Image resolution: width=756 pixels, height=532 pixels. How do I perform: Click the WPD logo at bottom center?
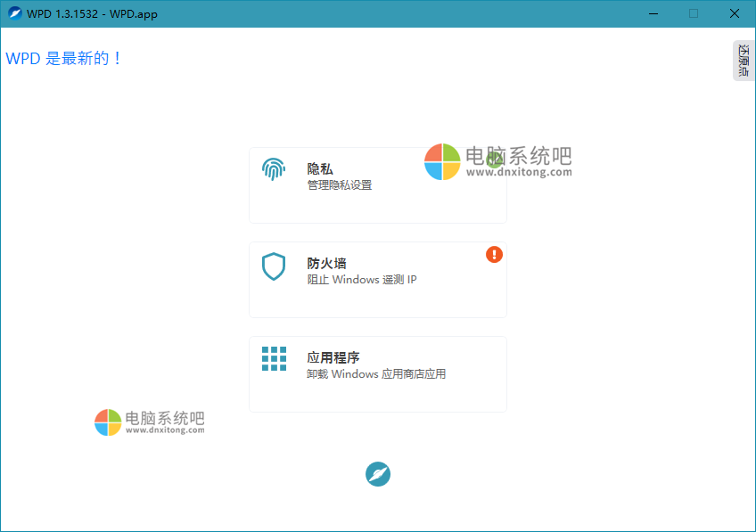[x=378, y=474]
